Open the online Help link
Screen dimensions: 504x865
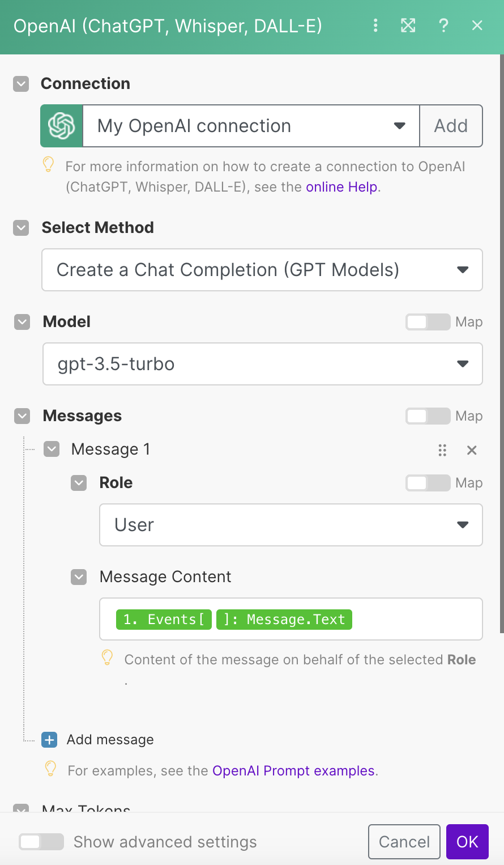(x=341, y=187)
